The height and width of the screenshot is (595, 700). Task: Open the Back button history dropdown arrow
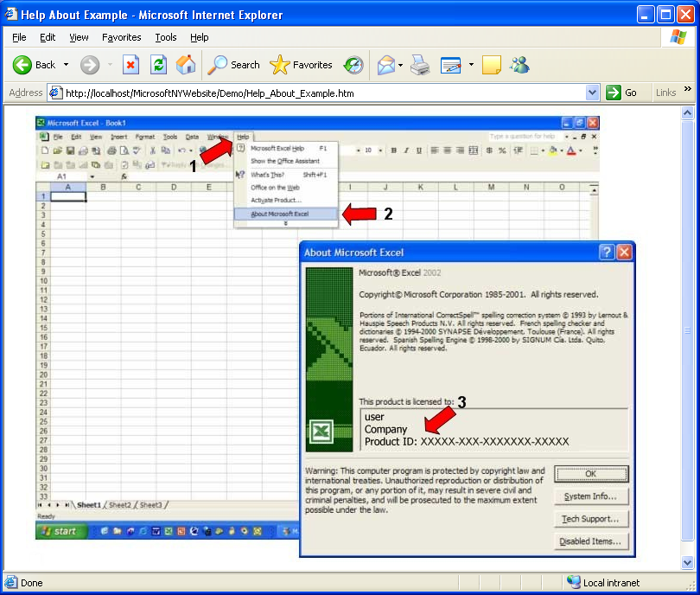(66, 65)
